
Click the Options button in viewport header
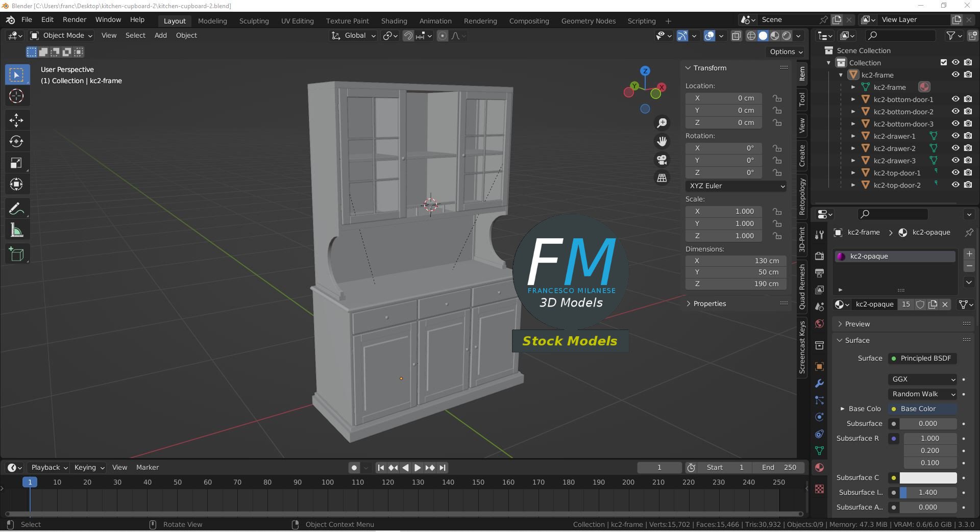click(x=786, y=52)
